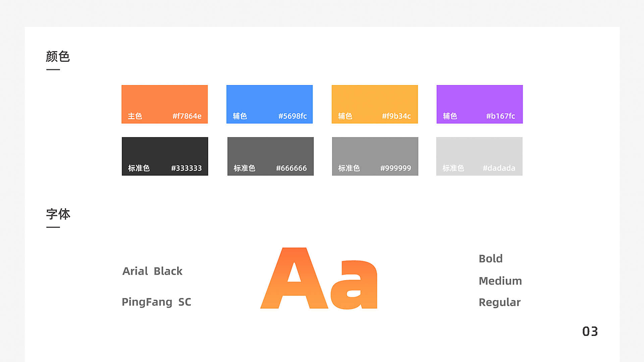Select the dark #333333 standard color swatch
Image resolution: width=644 pixels, height=362 pixels.
coord(165,153)
